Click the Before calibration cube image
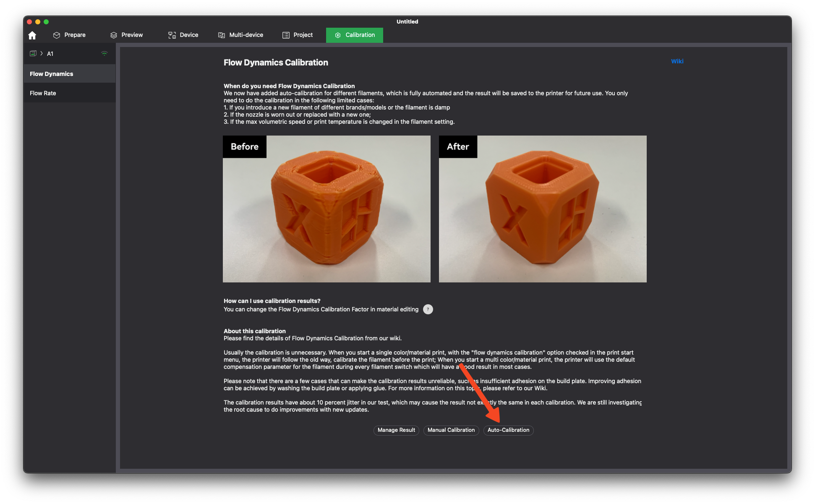 327,209
